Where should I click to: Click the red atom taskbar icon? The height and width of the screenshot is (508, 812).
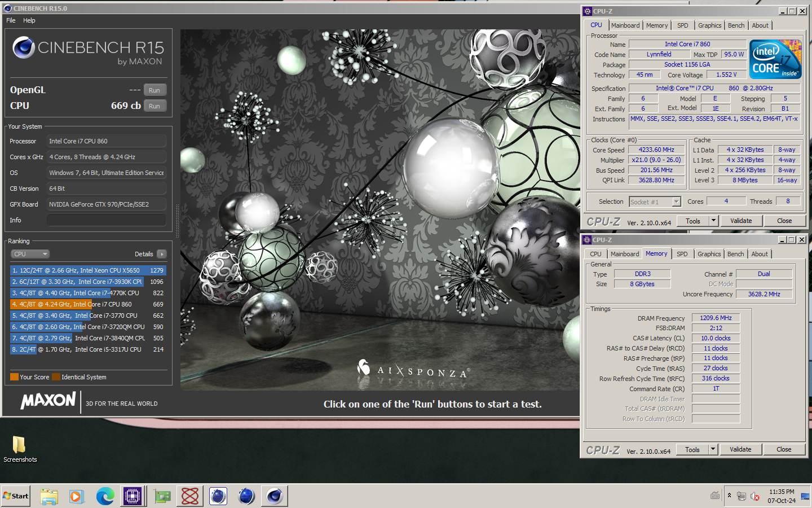pyautogui.click(x=190, y=496)
